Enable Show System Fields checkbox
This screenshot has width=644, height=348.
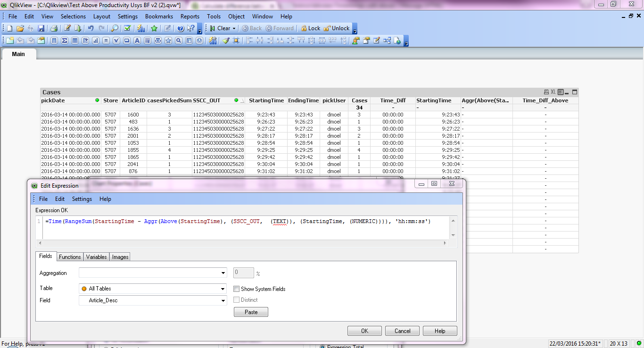click(x=237, y=289)
